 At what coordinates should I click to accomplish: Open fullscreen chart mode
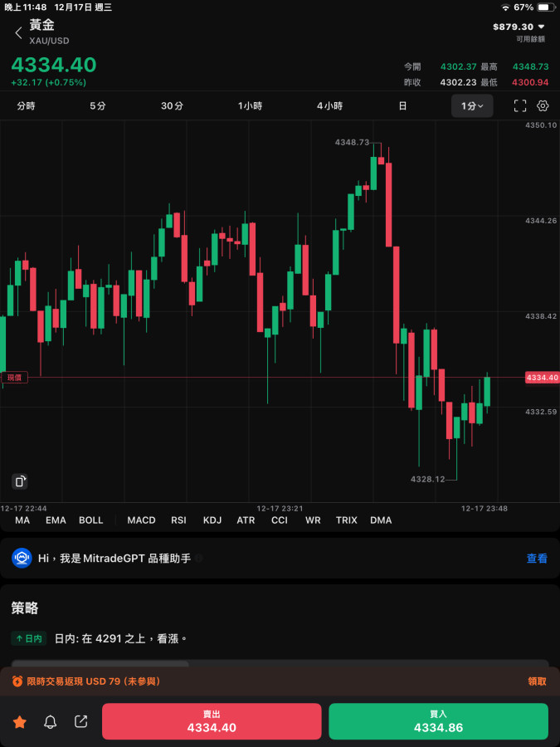(x=520, y=105)
